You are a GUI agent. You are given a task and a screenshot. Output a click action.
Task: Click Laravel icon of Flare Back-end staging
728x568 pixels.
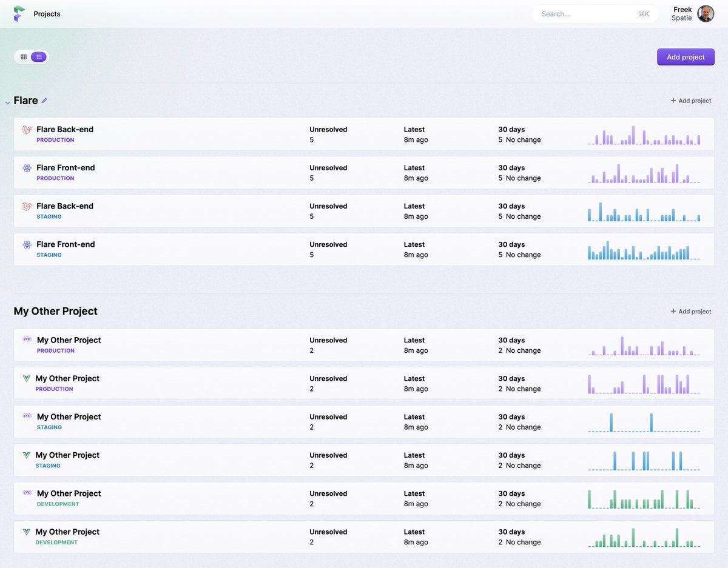point(27,206)
